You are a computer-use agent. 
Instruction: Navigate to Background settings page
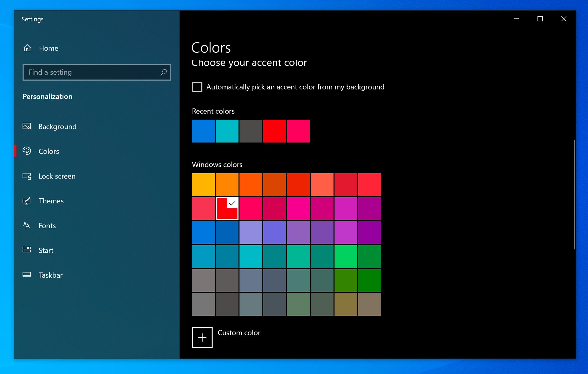click(57, 126)
